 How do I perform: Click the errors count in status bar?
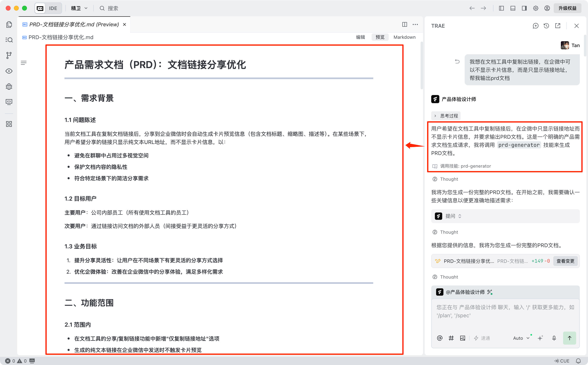pos(10,361)
